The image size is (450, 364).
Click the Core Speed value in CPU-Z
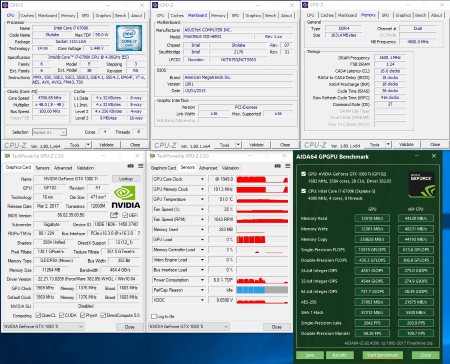(50, 98)
